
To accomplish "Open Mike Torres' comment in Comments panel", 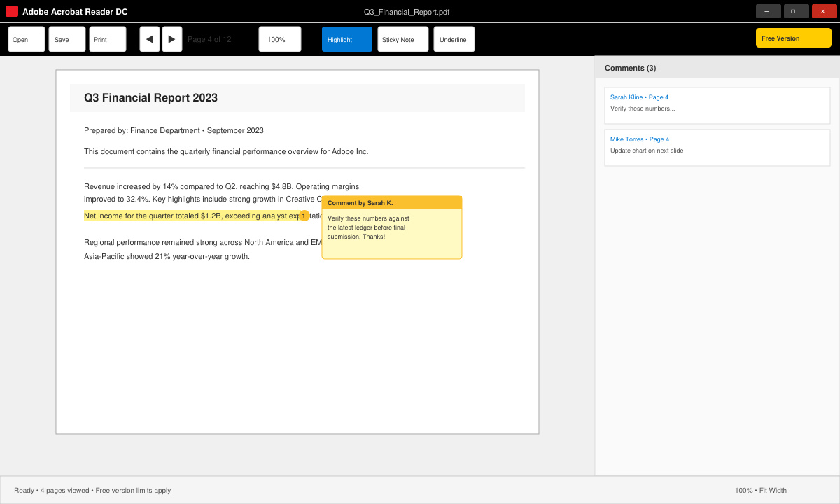I will (x=717, y=148).
